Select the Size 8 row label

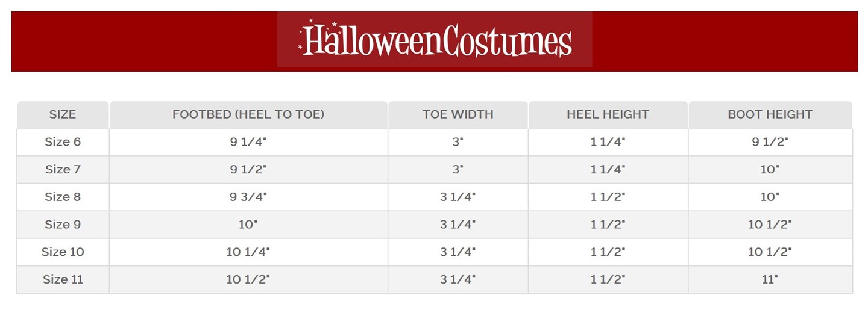[x=63, y=197]
